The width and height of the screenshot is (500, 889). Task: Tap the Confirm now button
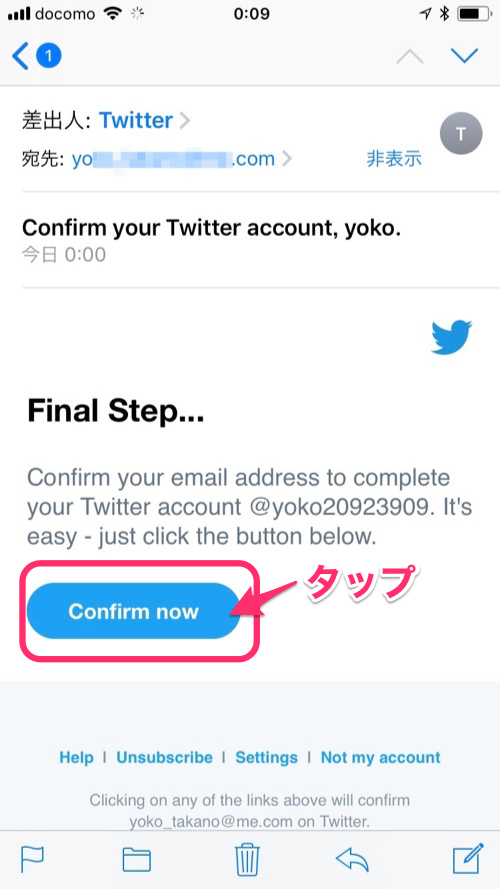[x=134, y=611]
